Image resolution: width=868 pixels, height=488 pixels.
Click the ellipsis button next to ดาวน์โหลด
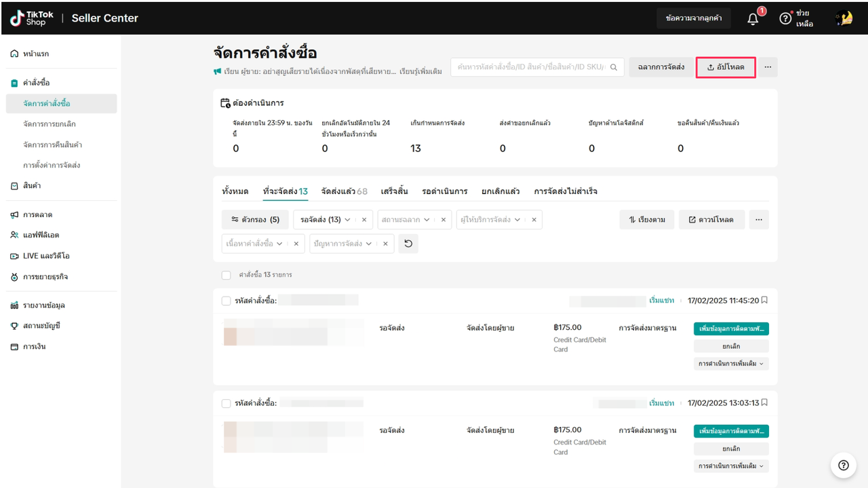[759, 220]
